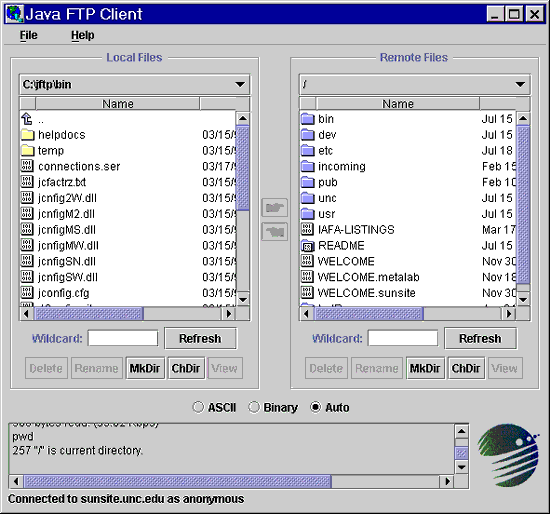Click the upload arrow button between panels
Image resolution: width=550 pixels, height=514 pixels.
[275, 207]
